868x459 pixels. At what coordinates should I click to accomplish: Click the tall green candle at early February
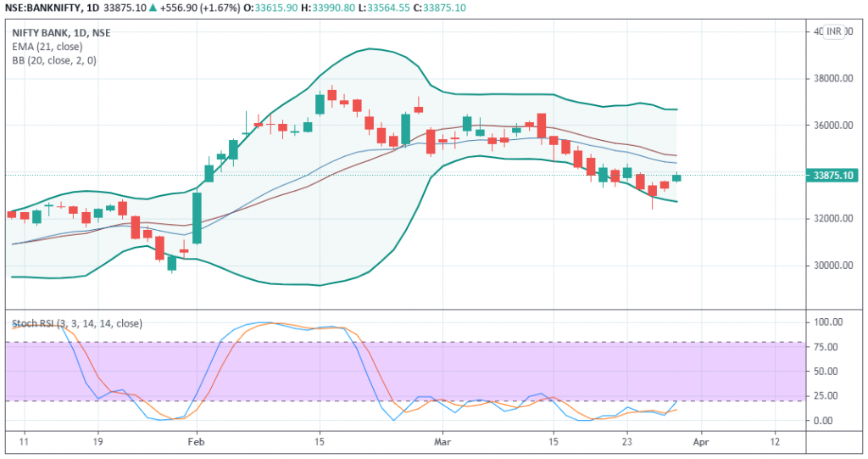click(197, 218)
